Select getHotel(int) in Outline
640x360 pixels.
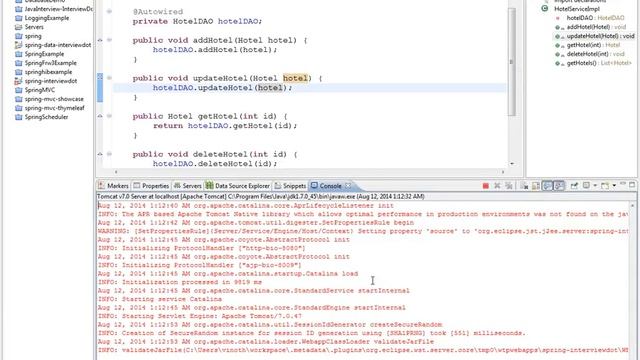[593, 45]
